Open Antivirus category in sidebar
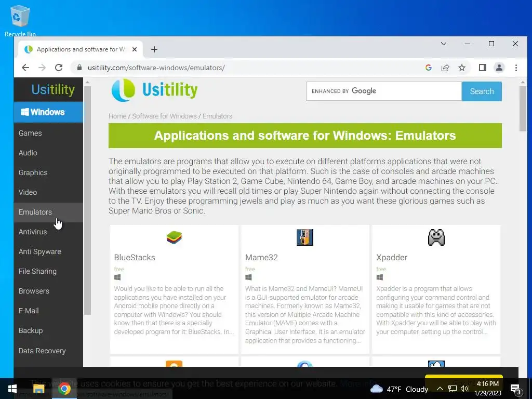 click(x=48, y=232)
